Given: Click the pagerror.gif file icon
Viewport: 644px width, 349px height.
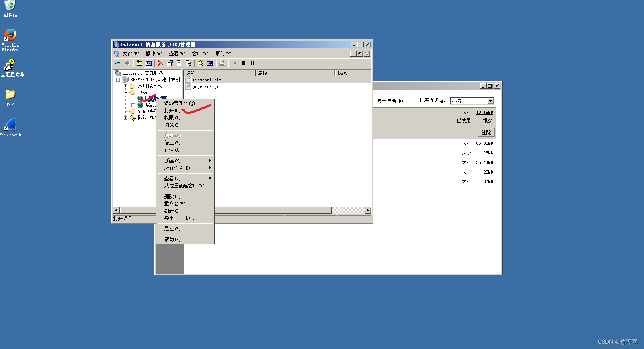Looking at the screenshot, I should click(x=188, y=86).
